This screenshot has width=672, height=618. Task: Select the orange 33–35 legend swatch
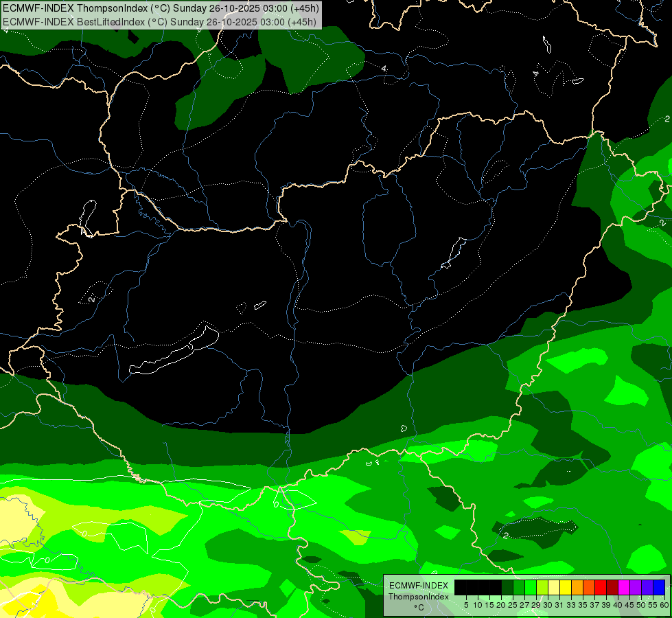[577, 587]
